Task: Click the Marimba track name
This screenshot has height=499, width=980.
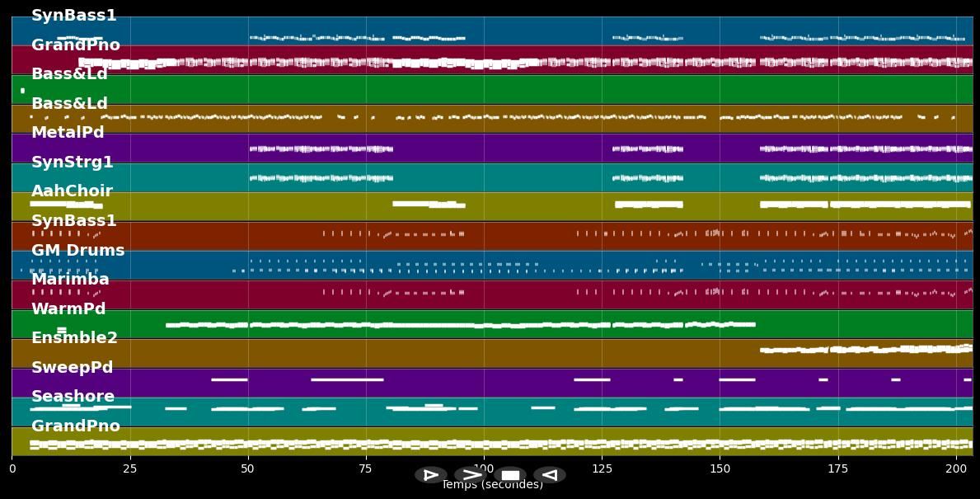Action: pyautogui.click(x=70, y=280)
